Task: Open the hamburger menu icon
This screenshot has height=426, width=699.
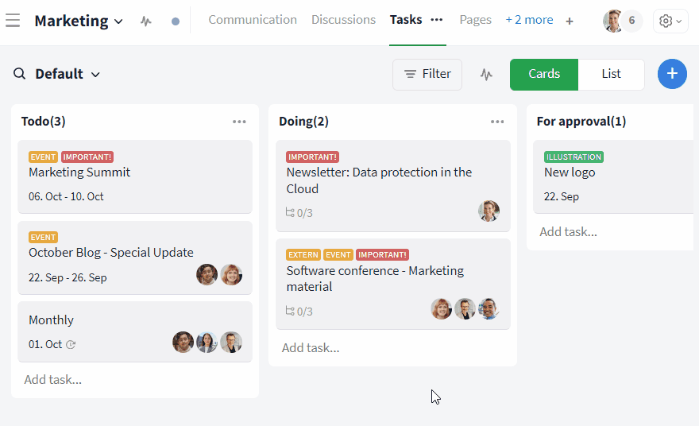Action: [13, 20]
